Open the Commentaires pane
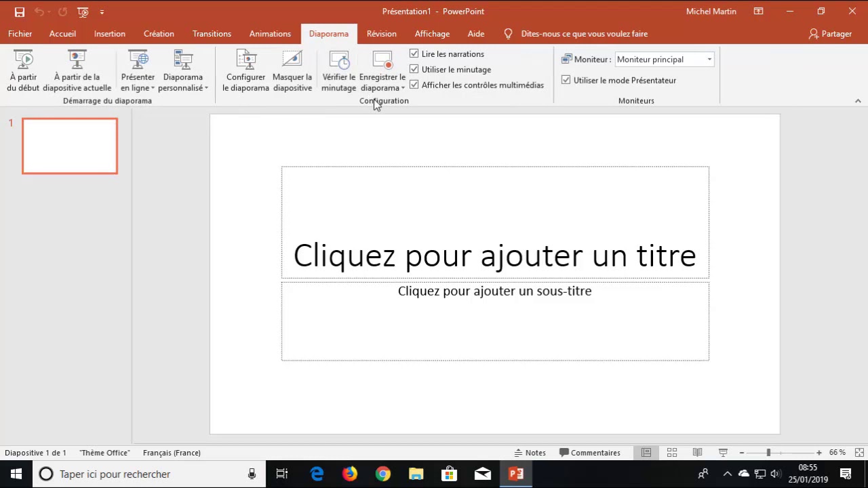 click(590, 453)
